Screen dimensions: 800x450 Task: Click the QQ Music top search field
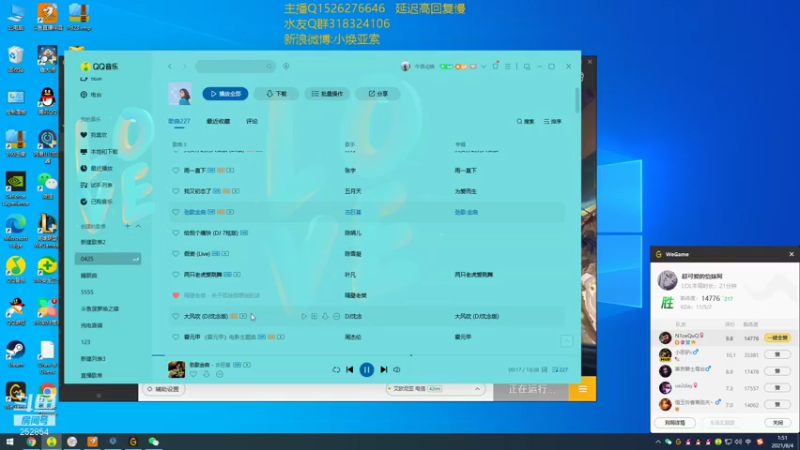pyautogui.click(x=235, y=66)
